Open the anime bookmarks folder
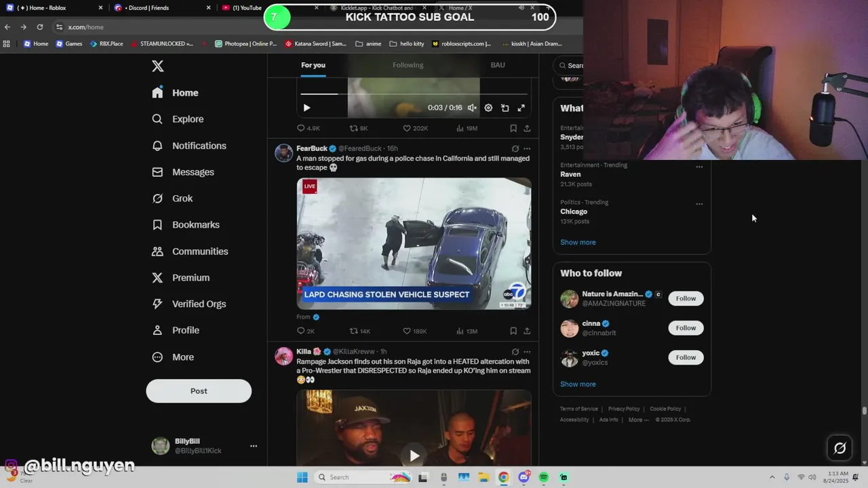Viewport: 868px width, 488px height. pyautogui.click(x=368, y=43)
